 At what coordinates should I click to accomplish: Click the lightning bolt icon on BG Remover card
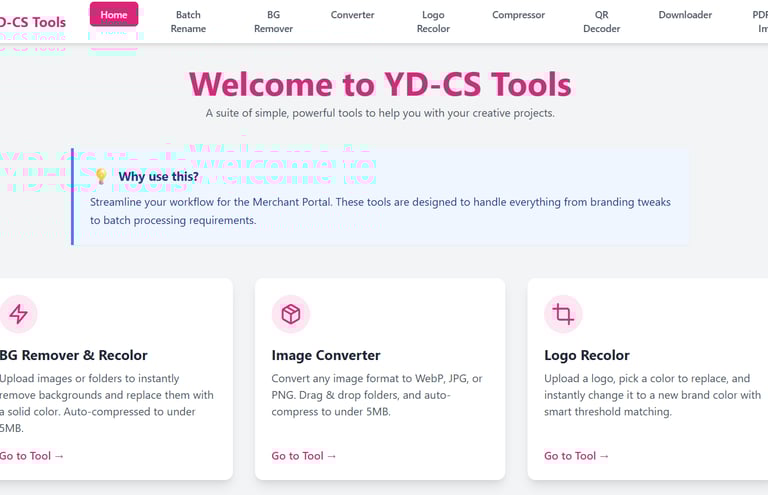click(x=19, y=314)
